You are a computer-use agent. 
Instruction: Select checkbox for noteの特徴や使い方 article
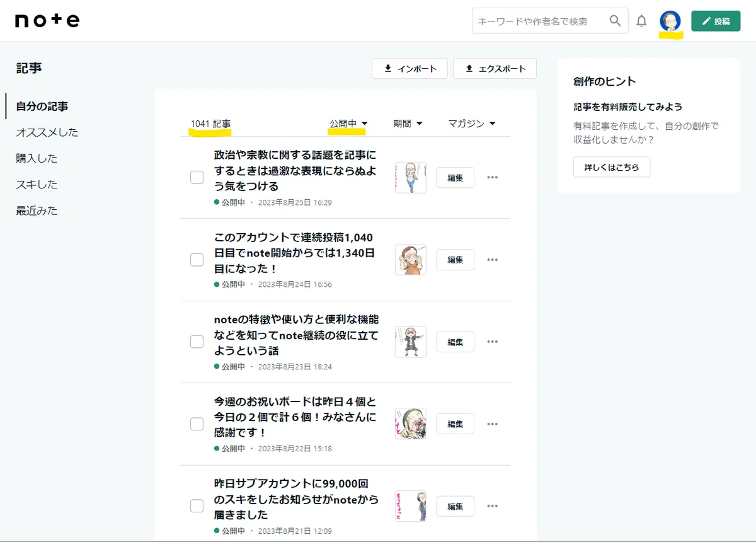click(197, 341)
